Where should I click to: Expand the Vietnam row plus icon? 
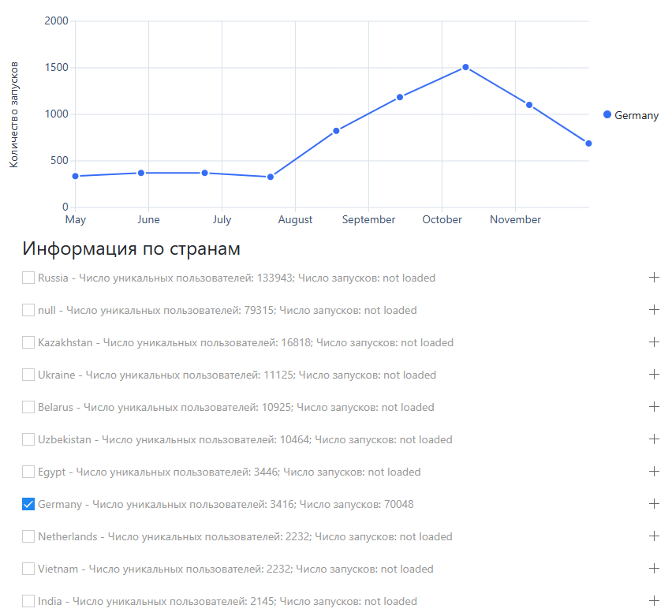(x=653, y=569)
